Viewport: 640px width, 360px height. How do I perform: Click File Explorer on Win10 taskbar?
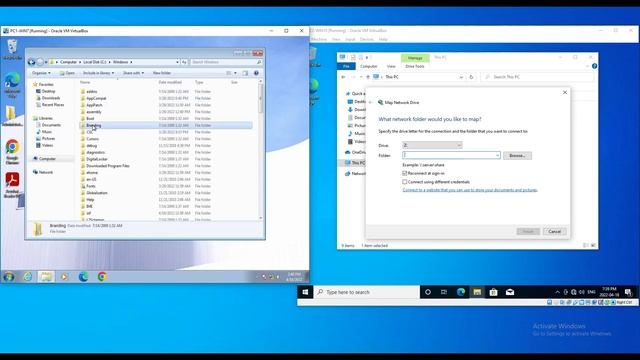click(477, 292)
